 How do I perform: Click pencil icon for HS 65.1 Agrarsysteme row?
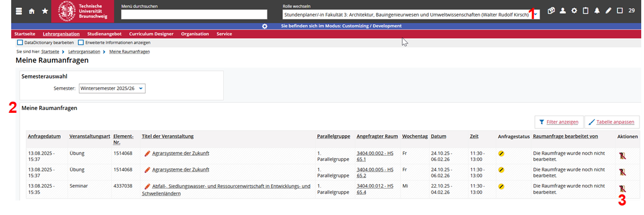click(148, 154)
